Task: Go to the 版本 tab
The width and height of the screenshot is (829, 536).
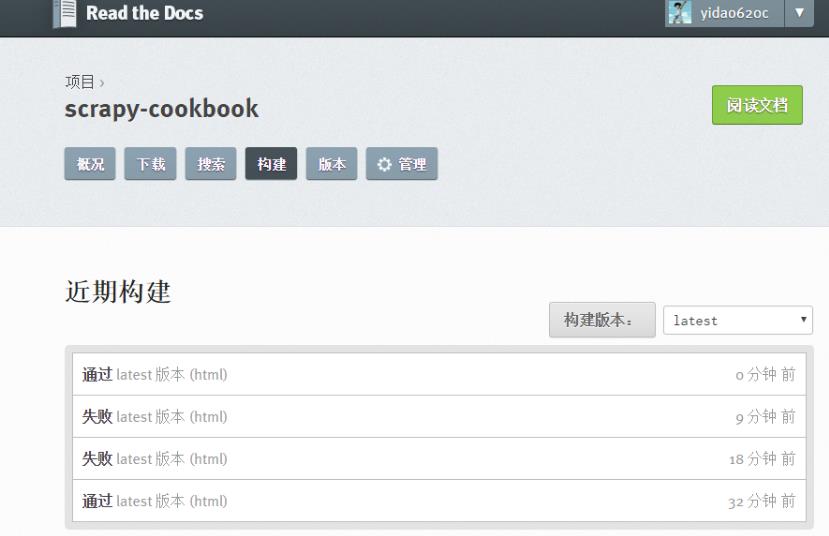Action: (x=331, y=164)
